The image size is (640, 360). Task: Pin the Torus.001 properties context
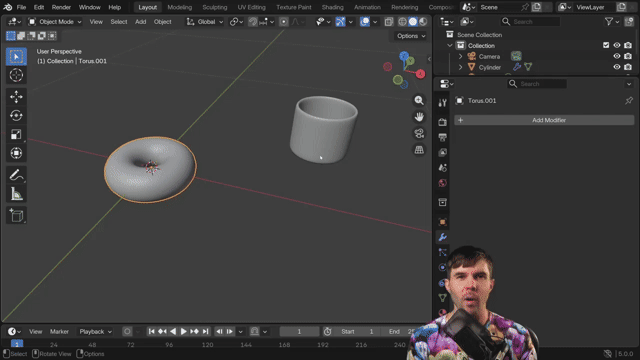tap(629, 100)
